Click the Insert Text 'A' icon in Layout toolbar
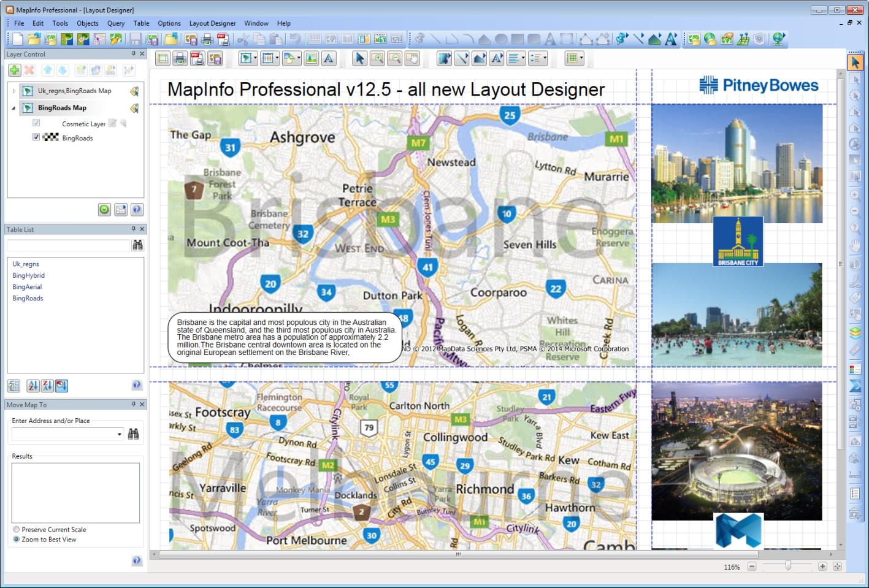Viewport: 869px width, 588px height. pos(329,59)
